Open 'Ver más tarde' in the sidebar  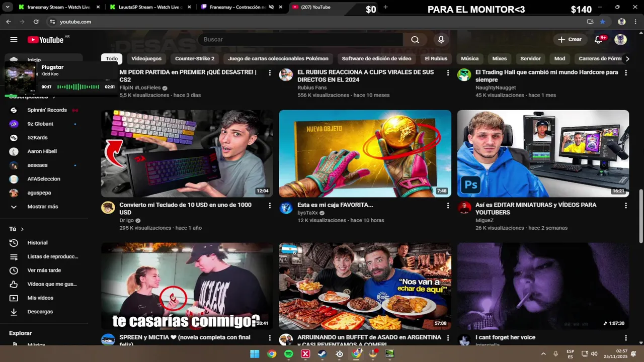click(x=44, y=270)
